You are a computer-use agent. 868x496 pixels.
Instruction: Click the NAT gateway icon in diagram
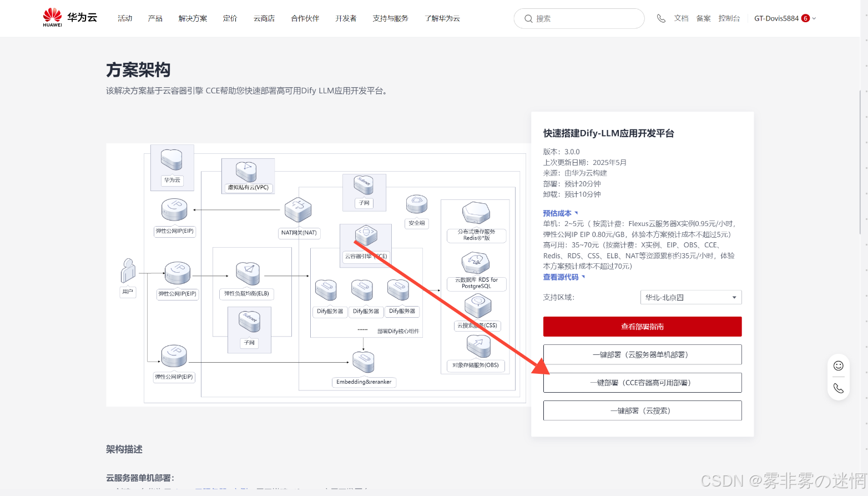pos(298,211)
